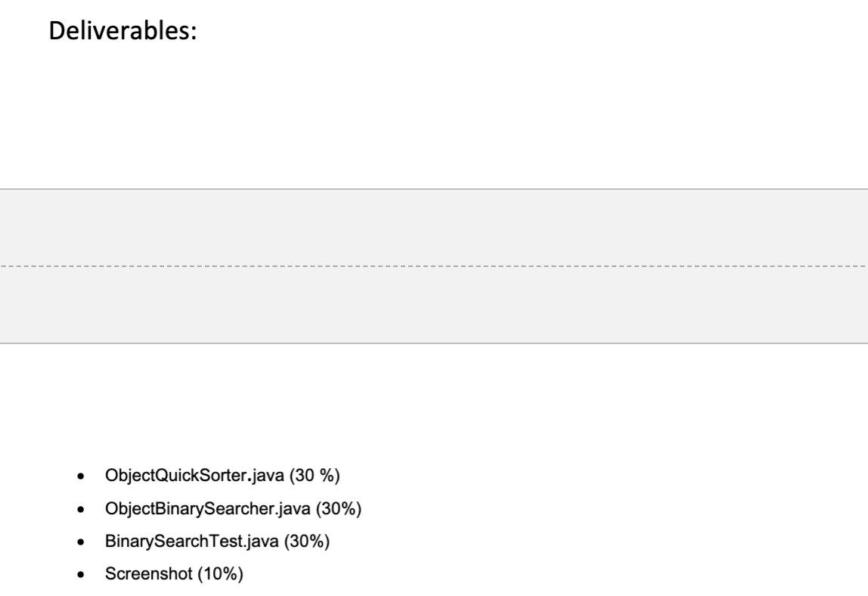
Task: Click blank page area beneath Deliverables heading
Action: [x=434, y=116]
